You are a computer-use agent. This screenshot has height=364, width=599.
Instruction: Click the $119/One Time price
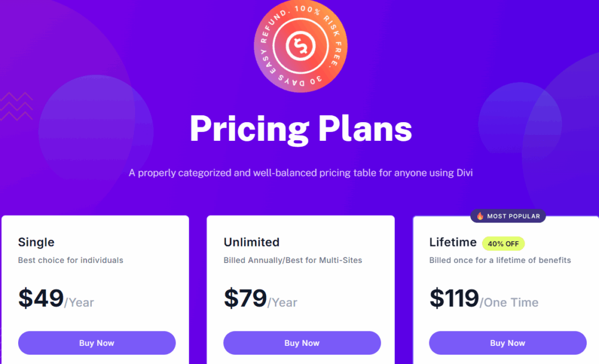click(484, 299)
